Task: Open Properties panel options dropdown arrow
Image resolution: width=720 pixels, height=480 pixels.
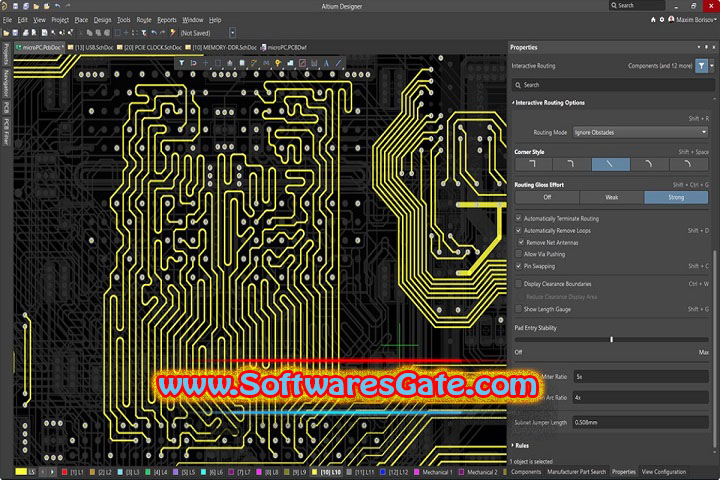Action: (x=699, y=47)
